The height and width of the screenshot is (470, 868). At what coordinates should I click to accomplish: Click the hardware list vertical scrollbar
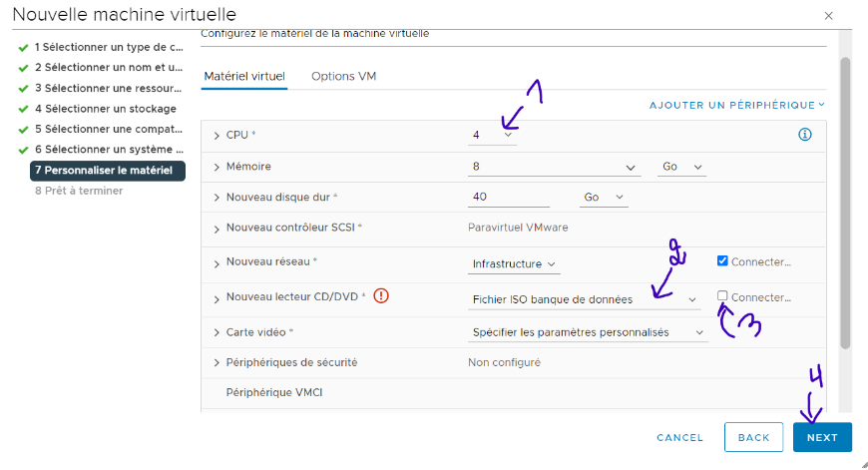[x=845, y=204]
